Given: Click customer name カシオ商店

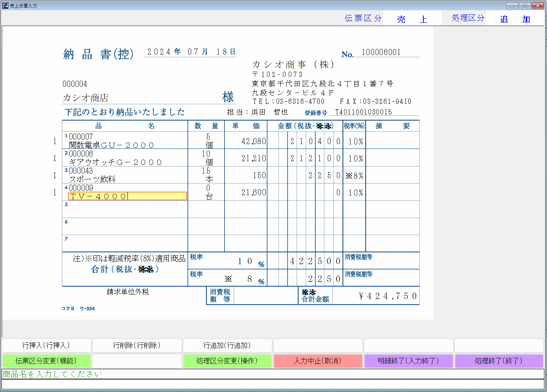Looking at the screenshot, I should pyautogui.click(x=86, y=98).
